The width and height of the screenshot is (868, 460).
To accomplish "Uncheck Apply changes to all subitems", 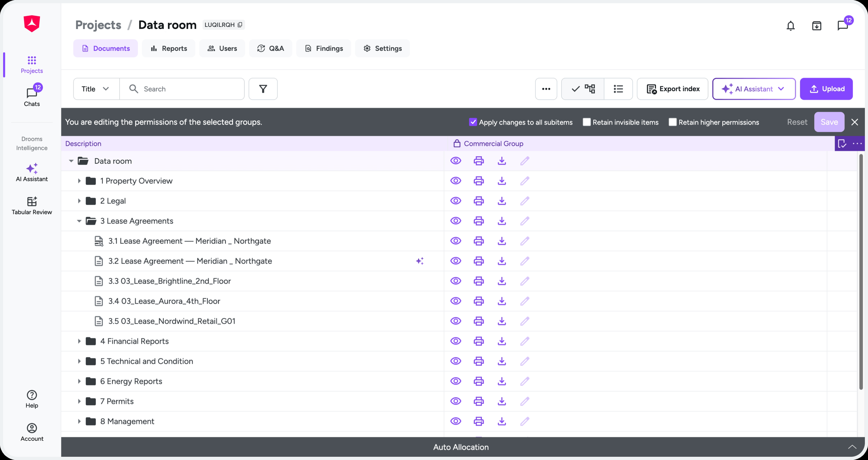I will (473, 122).
